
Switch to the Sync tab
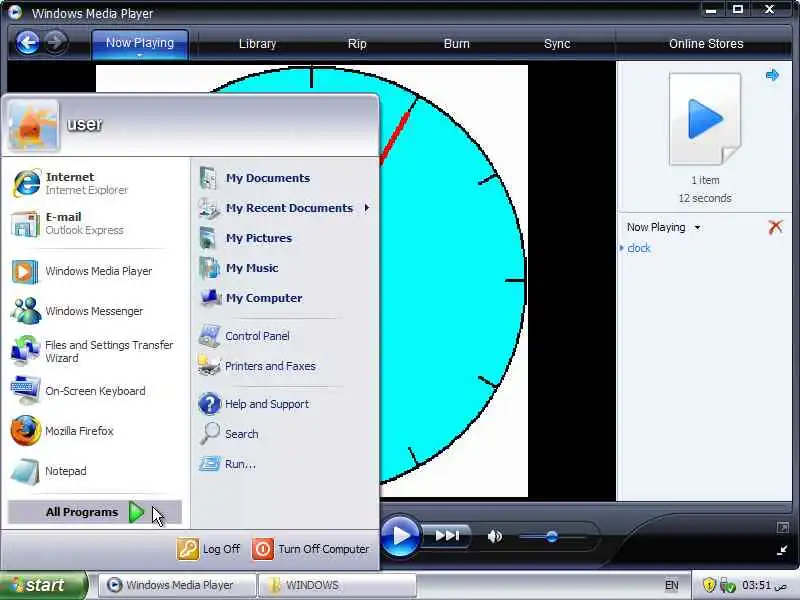[557, 44]
